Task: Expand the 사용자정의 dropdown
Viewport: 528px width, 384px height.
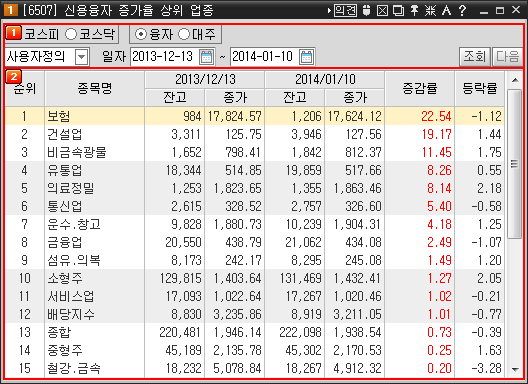Action: click(81, 57)
